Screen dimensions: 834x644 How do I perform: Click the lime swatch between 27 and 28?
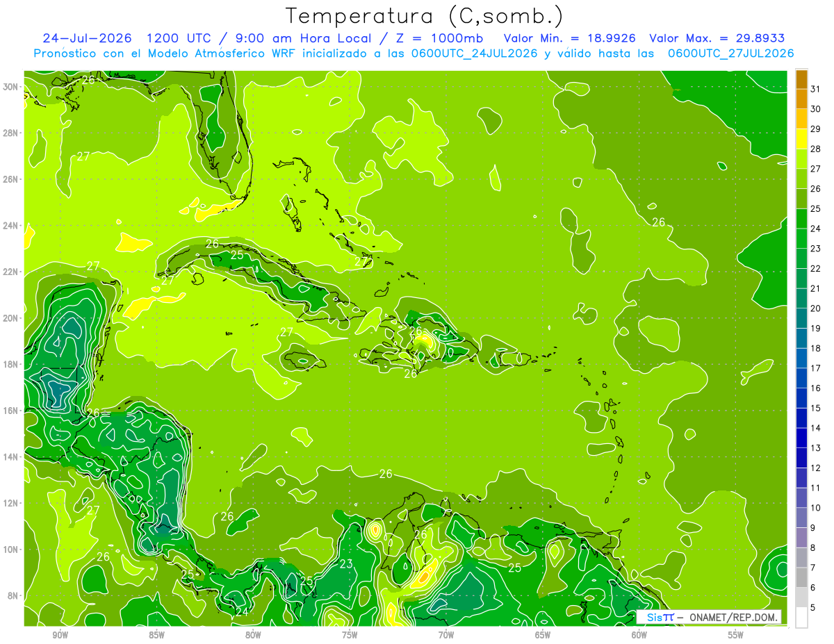tap(801, 158)
